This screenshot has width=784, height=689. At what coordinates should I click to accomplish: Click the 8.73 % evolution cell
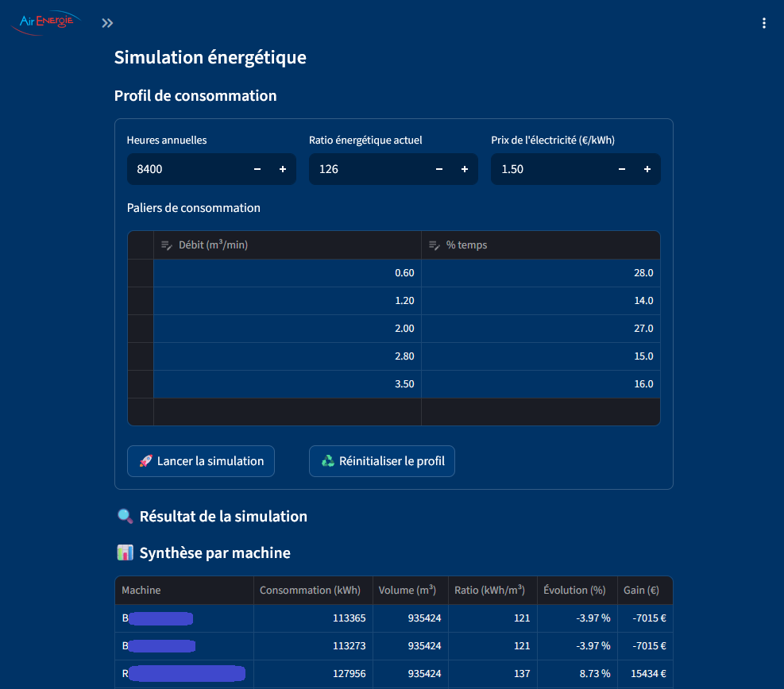click(577, 673)
